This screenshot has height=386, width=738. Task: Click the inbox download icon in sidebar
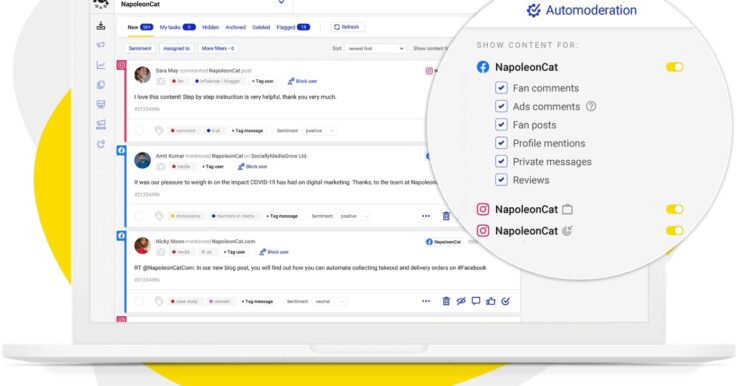coord(101,26)
